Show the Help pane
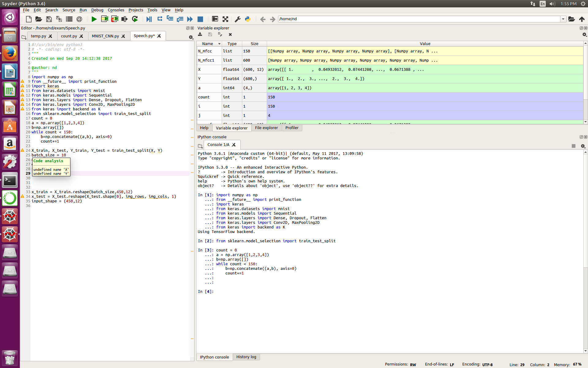This screenshot has height=368, width=588. point(204,128)
